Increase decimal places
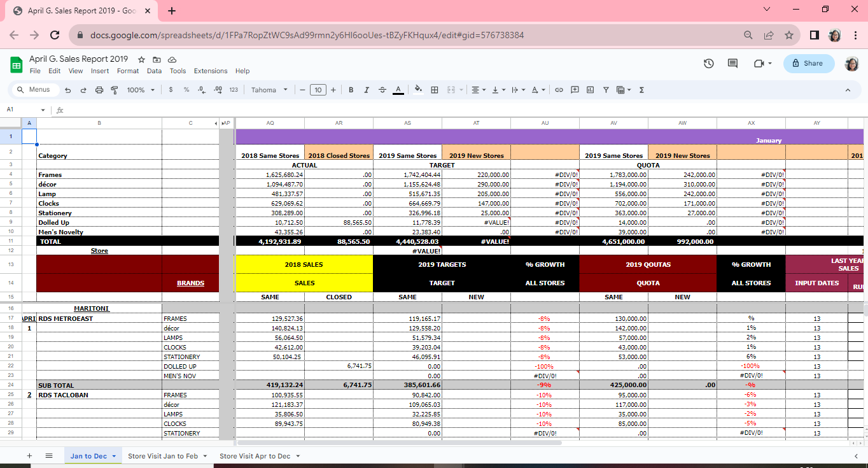The image size is (868, 468). [x=218, y=90]
